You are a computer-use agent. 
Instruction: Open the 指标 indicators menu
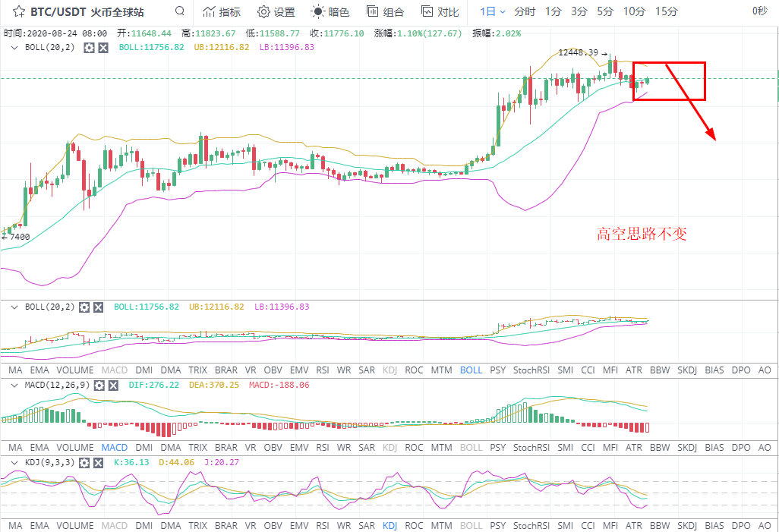click(x=222, y=12)
